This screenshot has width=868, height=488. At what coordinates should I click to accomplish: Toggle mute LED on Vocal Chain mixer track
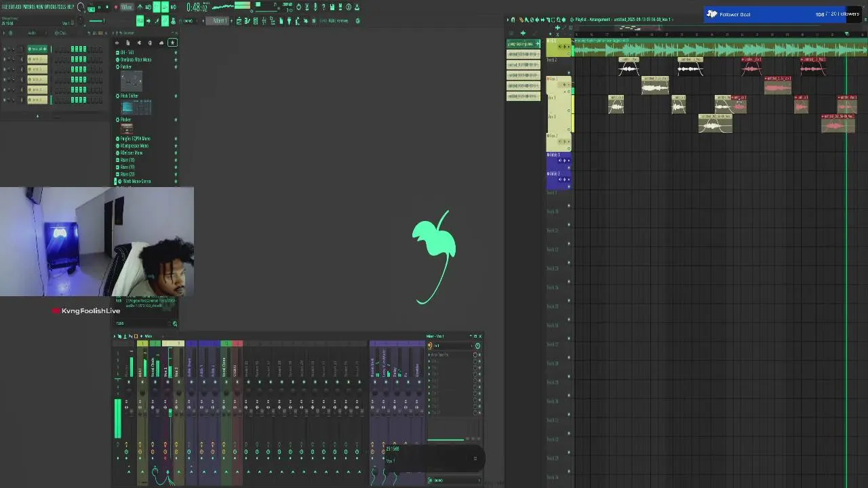[154, 382]
